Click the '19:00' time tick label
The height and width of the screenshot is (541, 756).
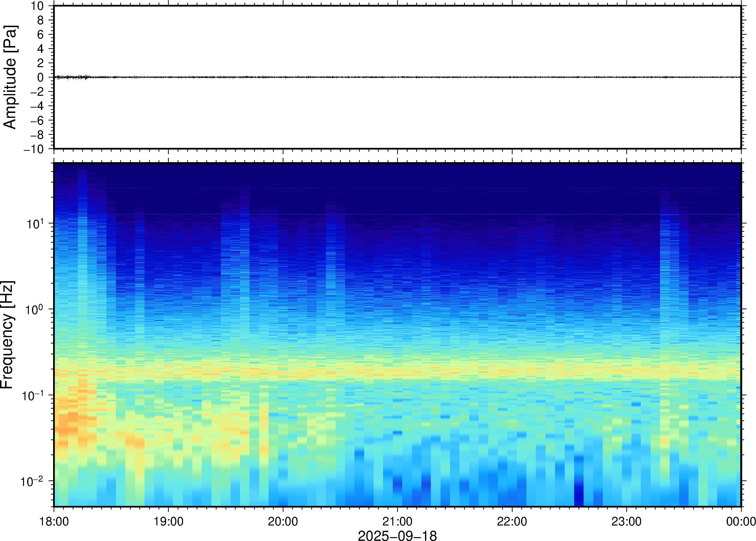click(x=168, y=521)
